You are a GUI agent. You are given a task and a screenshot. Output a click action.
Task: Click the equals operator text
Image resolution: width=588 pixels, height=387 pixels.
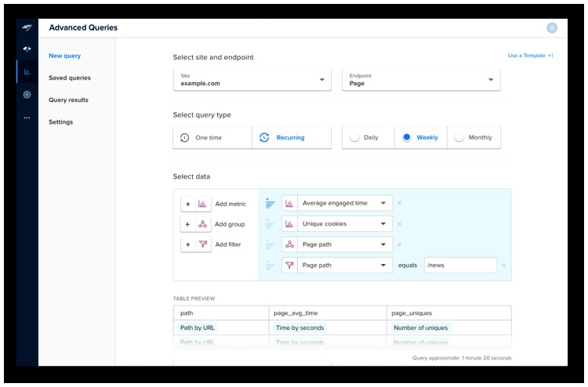point(408,266)
